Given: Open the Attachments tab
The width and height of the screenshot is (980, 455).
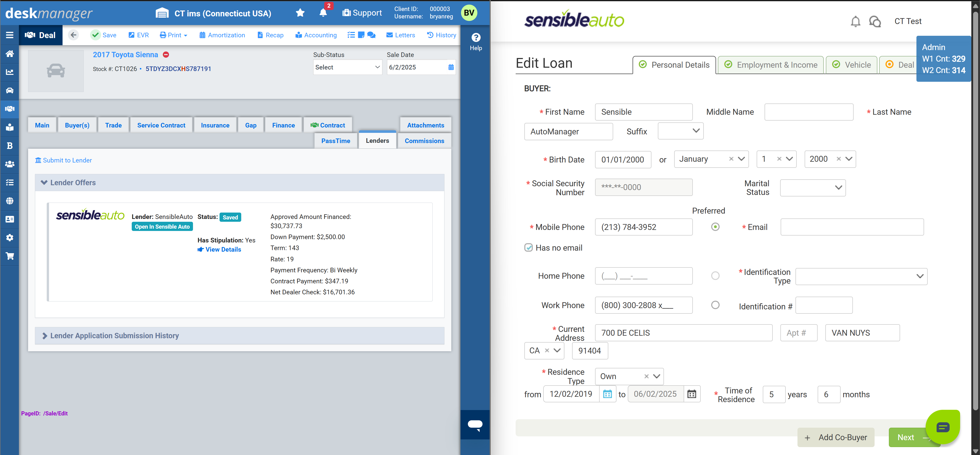Looking at the screenshot, I should tap(425, 125).
